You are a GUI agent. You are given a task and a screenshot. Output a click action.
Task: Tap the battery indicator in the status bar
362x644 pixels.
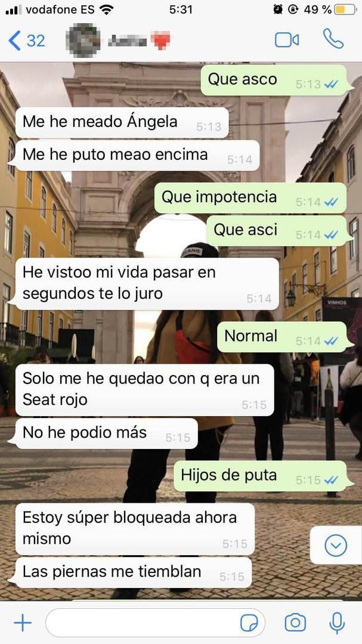tap(345, 10)
